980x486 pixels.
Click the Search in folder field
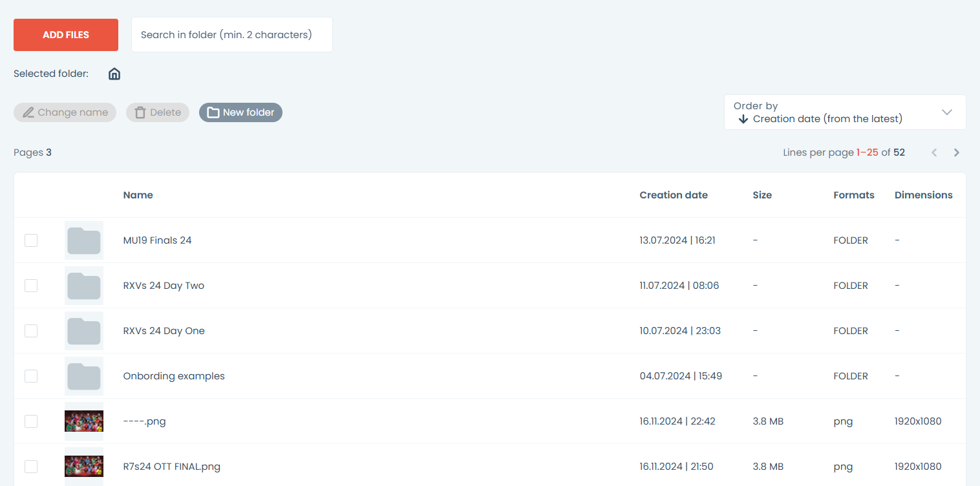pos(231,35)
